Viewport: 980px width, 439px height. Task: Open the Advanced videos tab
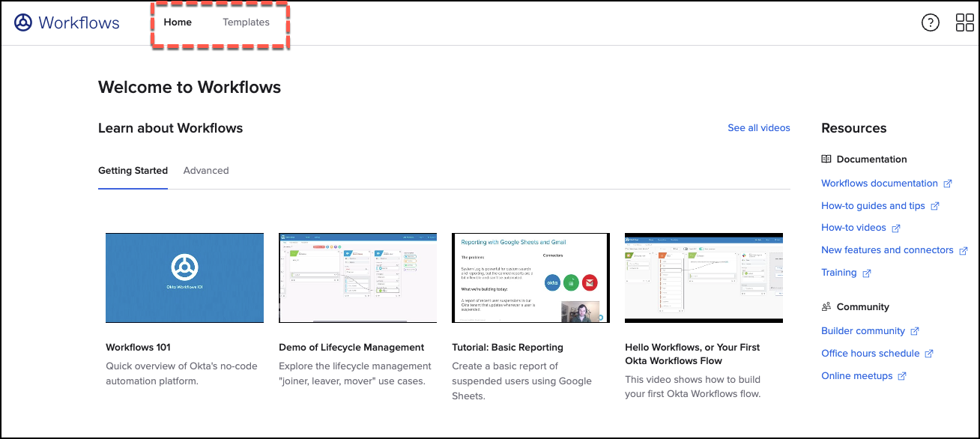206,170
